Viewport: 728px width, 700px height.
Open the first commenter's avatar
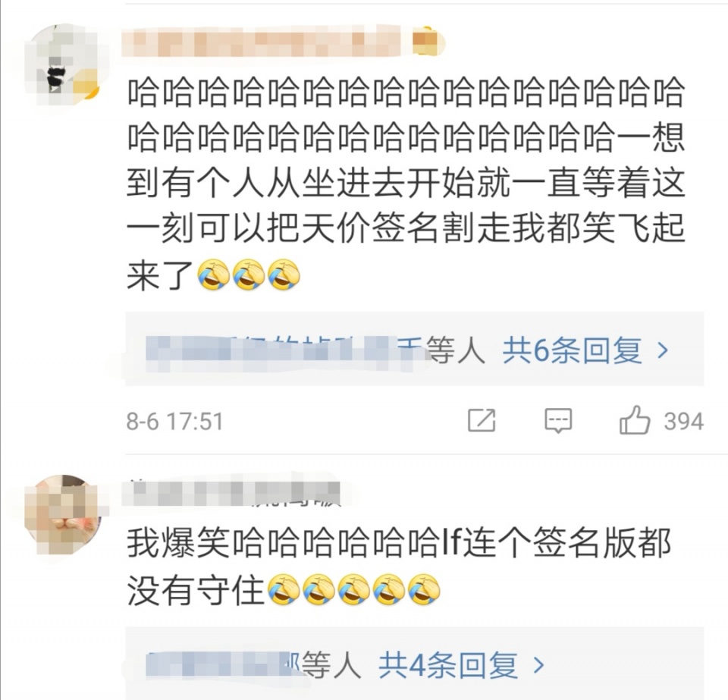tap(63, 64)
